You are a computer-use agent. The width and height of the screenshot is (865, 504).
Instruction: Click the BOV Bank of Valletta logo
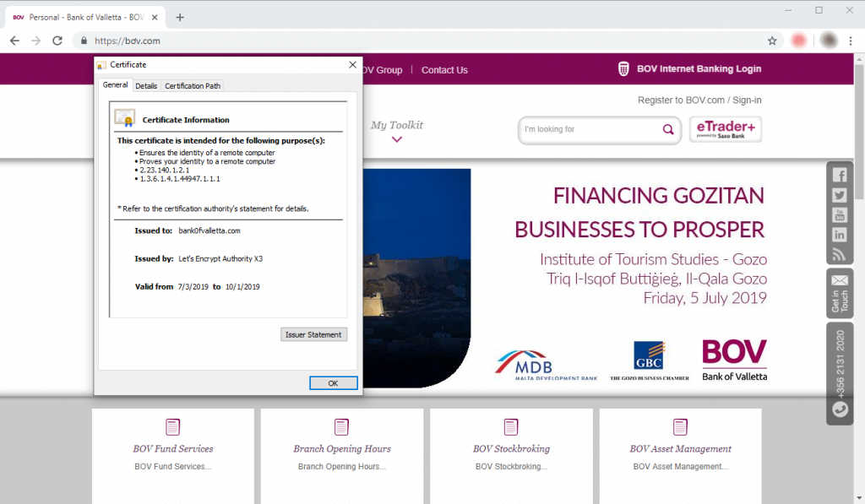pyautogui.click(x=734, y=360)
